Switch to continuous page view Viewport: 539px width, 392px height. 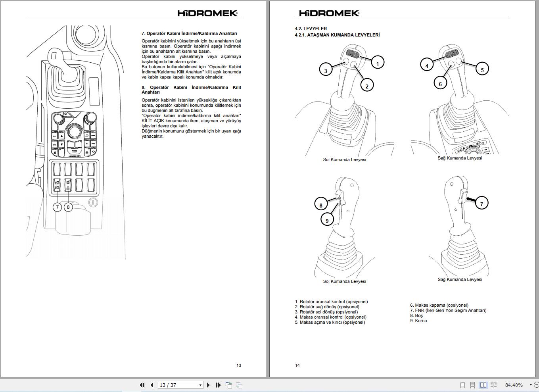(x=472, y=385)
